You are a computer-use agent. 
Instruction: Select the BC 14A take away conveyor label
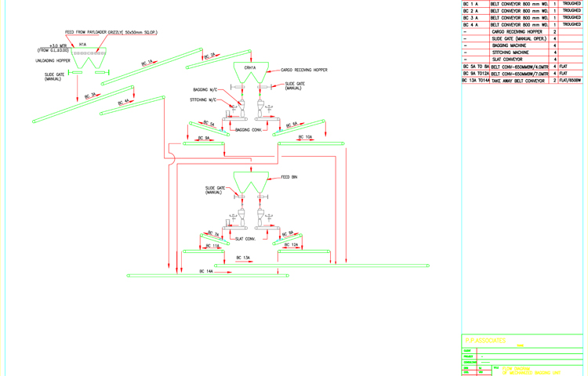tap(205, 271)
